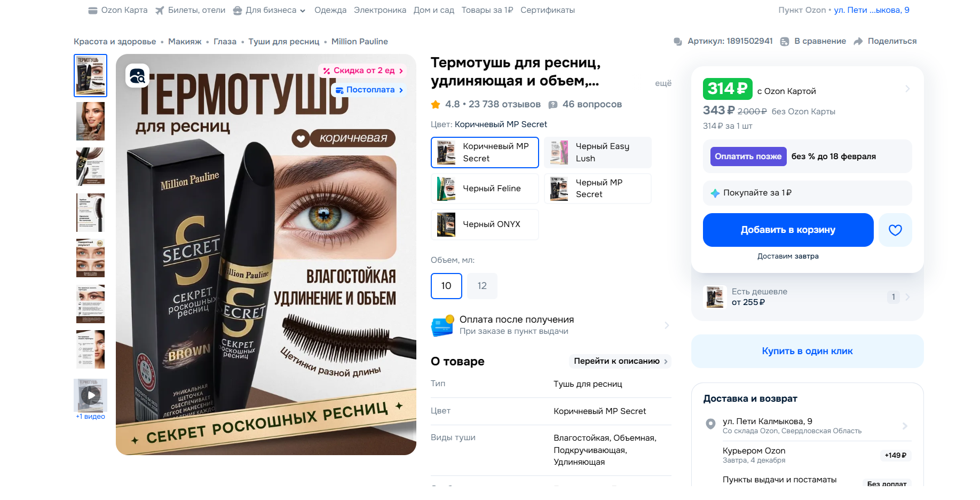Expand the Есть дешевле offers chevron
The width and height of the screenshot is (980, 500).
click(907, 297)
